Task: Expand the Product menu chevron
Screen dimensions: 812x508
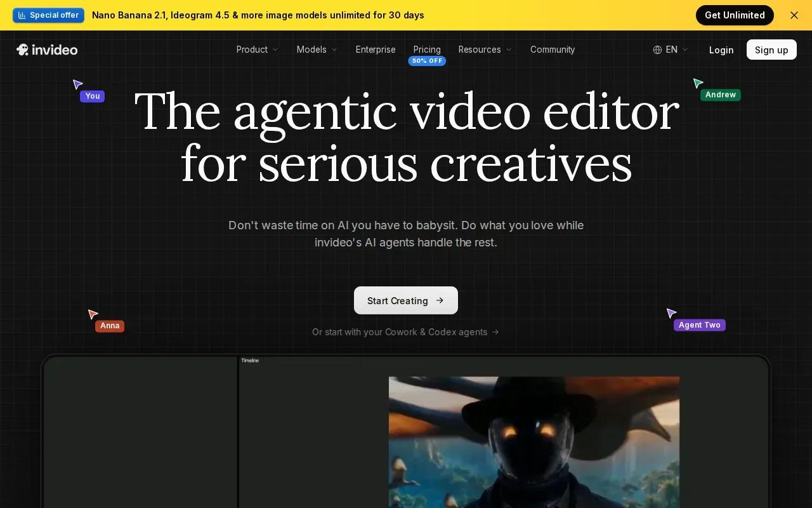Action: (x=275, y=50)
